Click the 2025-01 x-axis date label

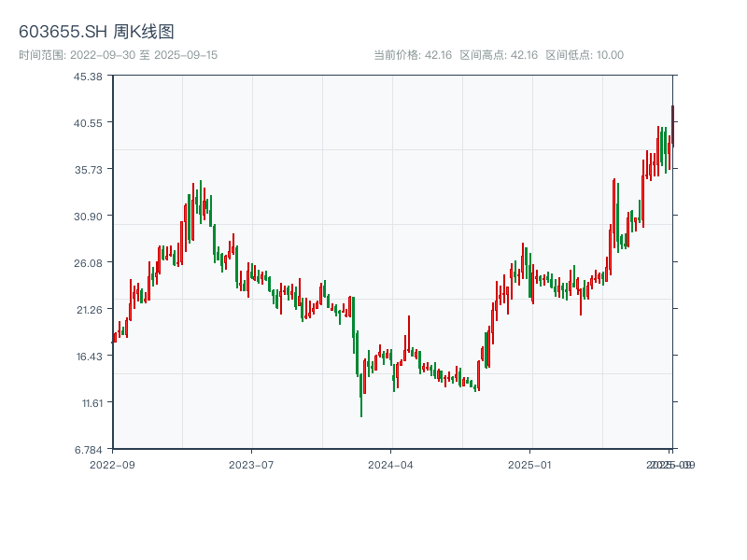(531, 464)
